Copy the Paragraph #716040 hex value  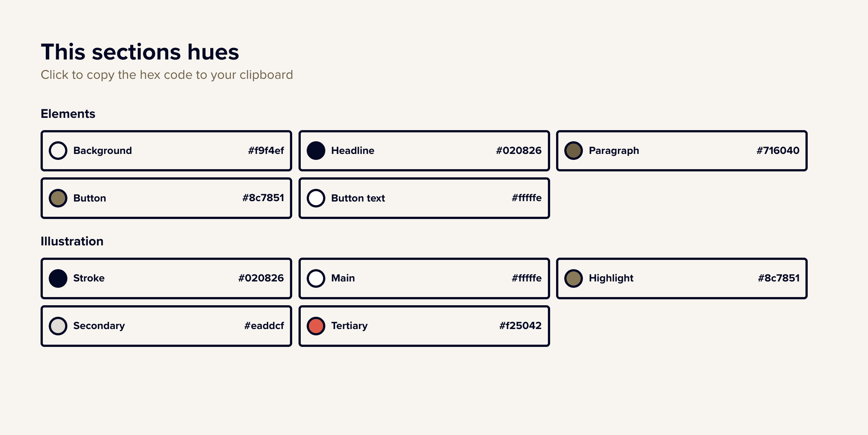778,151
